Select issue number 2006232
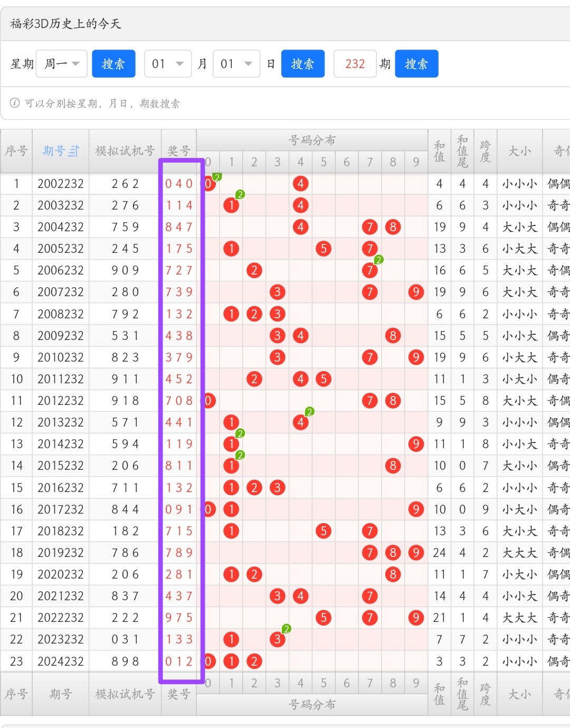Screen dimensions: 570x728 (61, 270)
